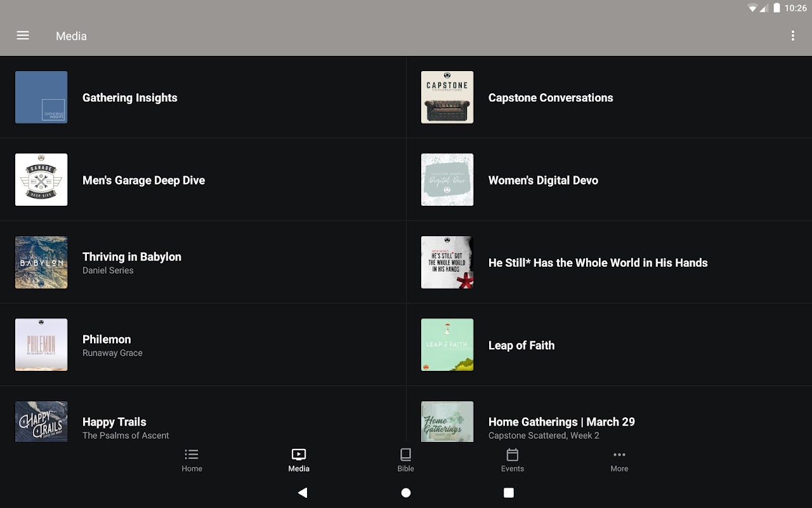This screenshot has height=508, width=812.
Task: Click the Media tab icon
Action: click(x=299, y=455)
